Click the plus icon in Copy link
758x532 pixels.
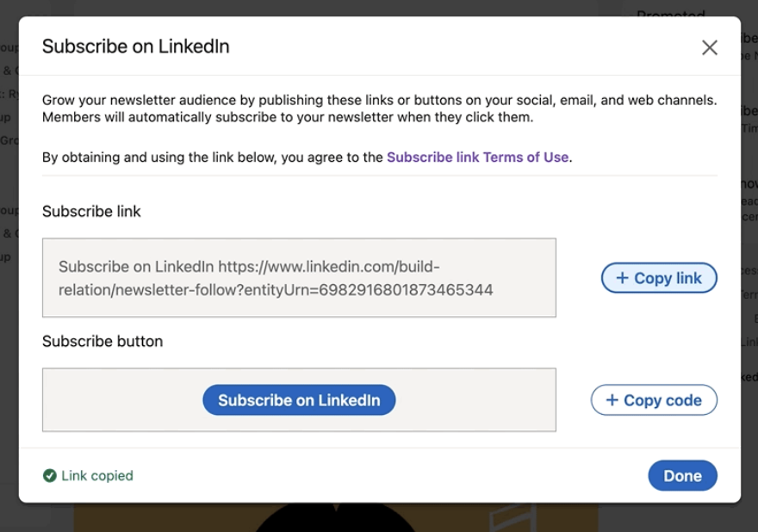tap(622, 278)
